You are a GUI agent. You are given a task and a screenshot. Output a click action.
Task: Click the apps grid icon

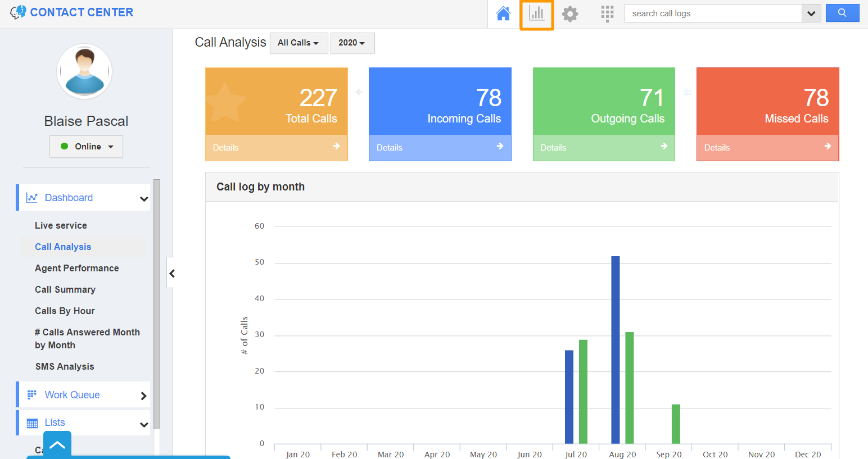pos(607,13)
